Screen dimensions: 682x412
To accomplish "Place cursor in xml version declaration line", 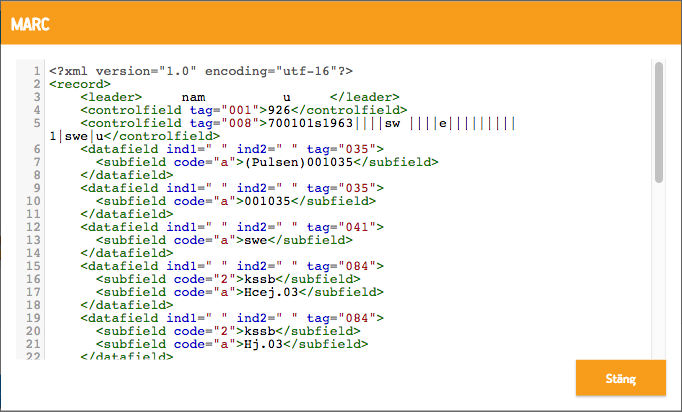I will (x=201, y=71).
